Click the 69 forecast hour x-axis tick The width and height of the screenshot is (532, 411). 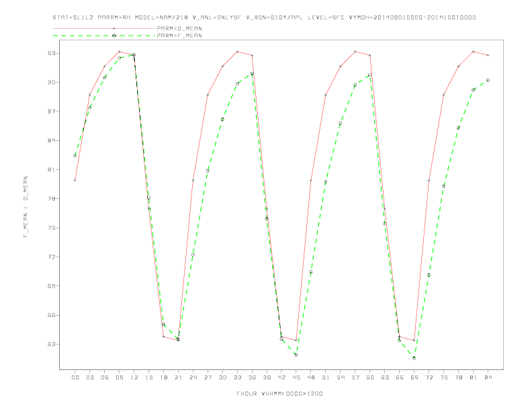[414, 377]
